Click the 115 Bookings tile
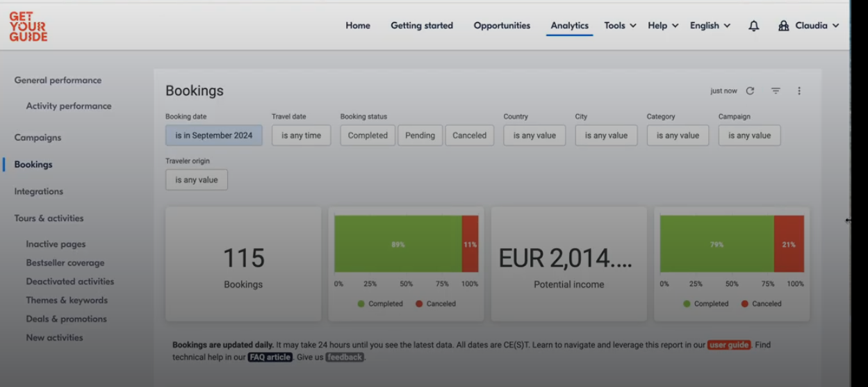This screenshot has height=387, width=868. 243,264
